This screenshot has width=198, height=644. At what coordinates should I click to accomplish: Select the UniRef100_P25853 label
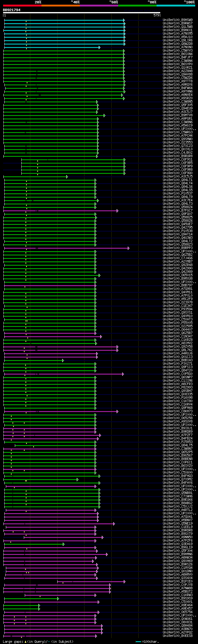[x=178, y=442]
